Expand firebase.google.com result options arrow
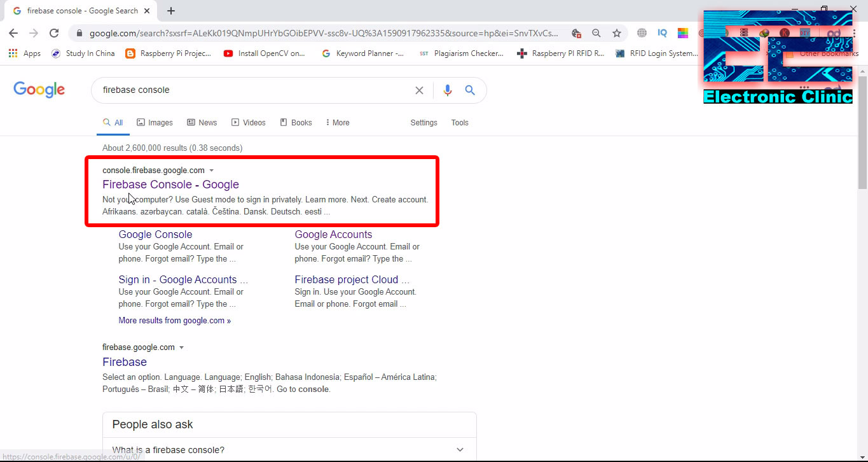868x462 pixels. point(181,347)
